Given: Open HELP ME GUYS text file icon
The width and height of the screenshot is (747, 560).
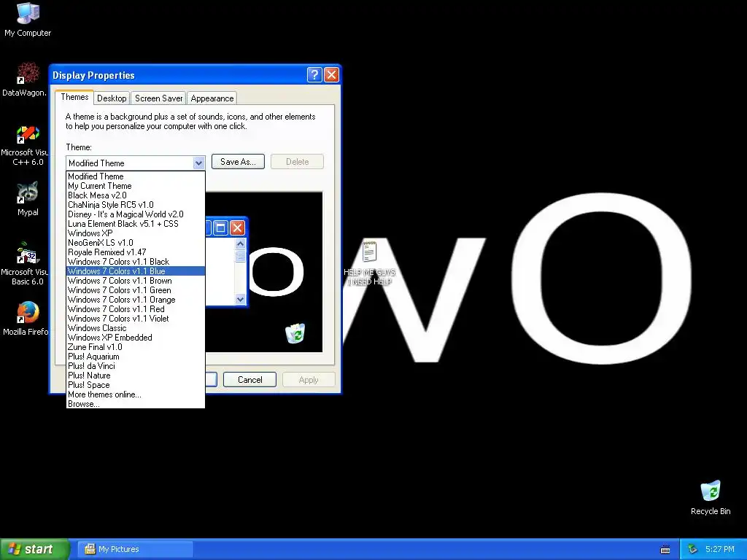Looking at the screenshot, I should (x=369, y=262).
